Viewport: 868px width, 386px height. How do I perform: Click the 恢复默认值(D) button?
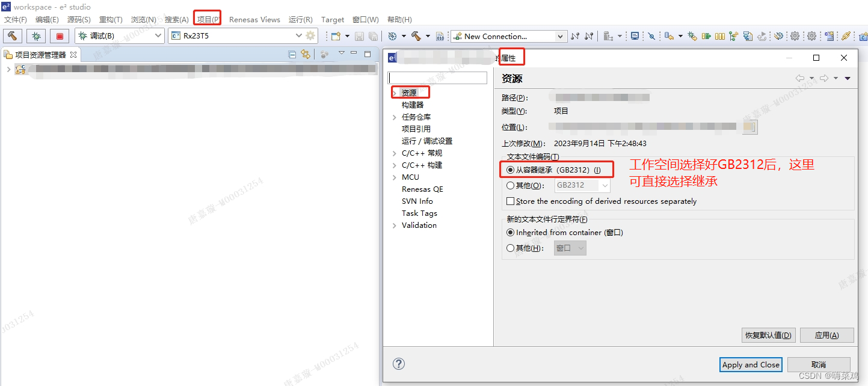point(768,335)
